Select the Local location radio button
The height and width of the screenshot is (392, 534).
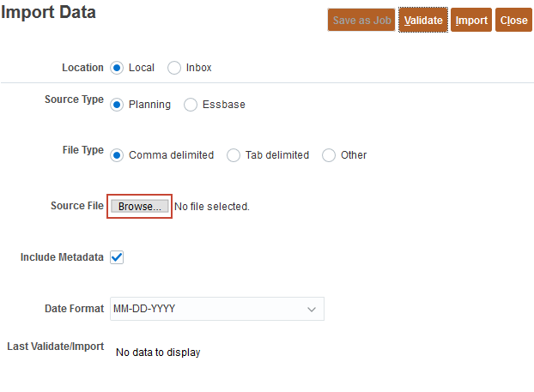pos(118,68)
